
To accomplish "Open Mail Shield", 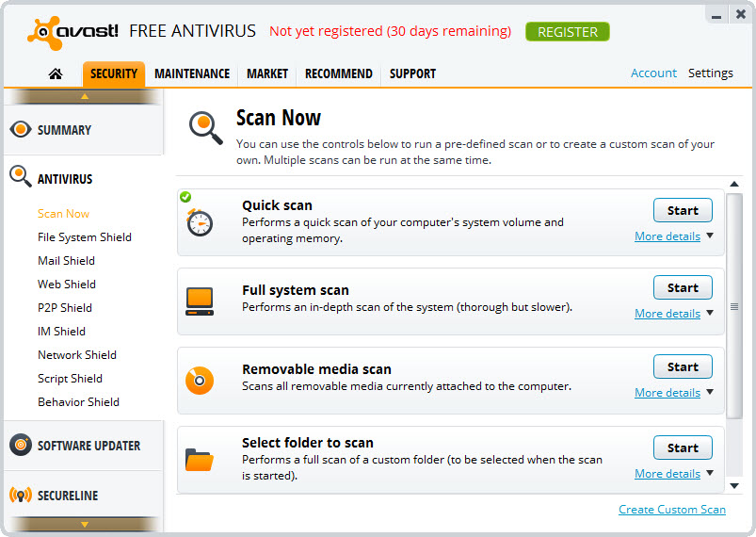I will pos(66,261).
